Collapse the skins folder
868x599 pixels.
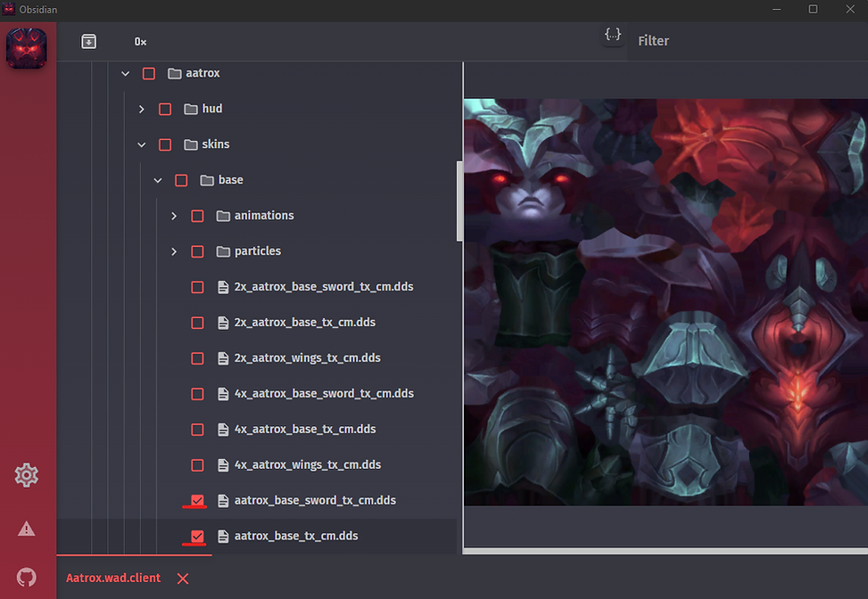[142, 144]
